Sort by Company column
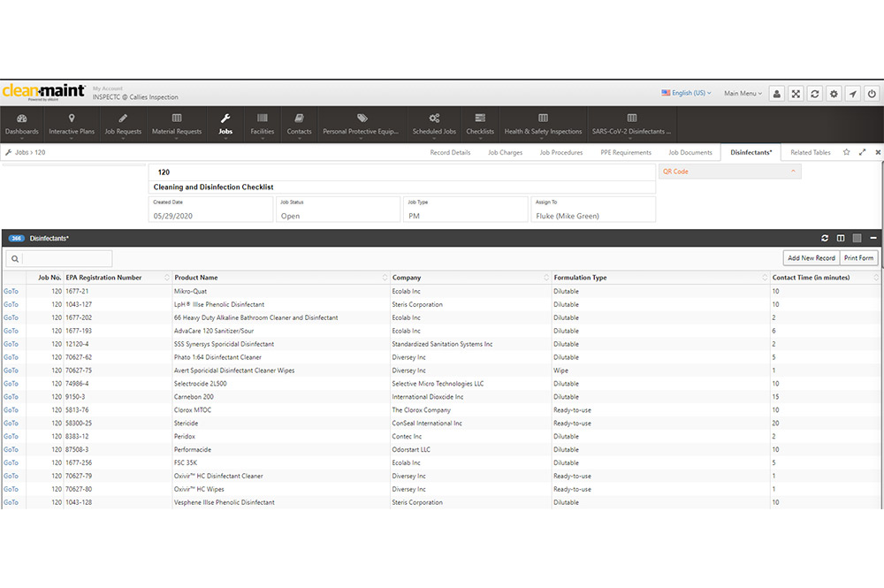The image size is (884, 588). click(x=470, y=278)
